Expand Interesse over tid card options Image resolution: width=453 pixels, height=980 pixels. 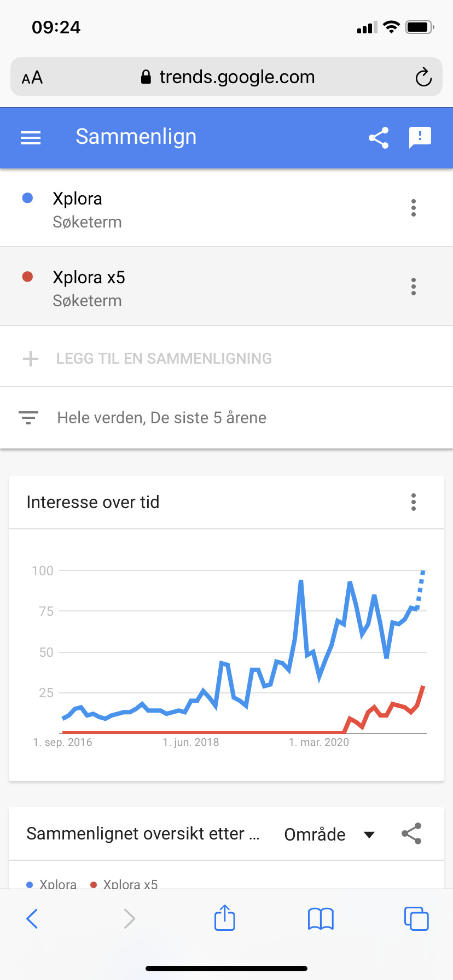tap(414, 502)
